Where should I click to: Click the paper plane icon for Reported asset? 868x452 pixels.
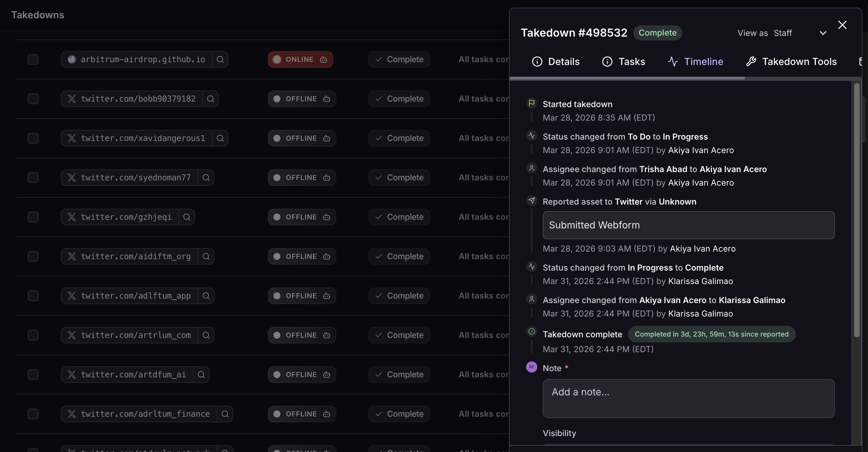[x=532, y=200]
